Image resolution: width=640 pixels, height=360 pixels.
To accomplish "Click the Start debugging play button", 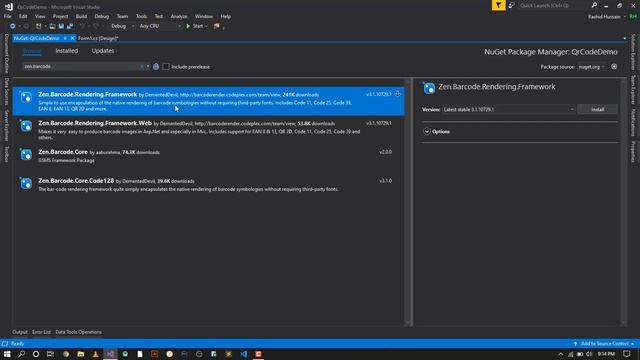I will [x=188, y=26].
